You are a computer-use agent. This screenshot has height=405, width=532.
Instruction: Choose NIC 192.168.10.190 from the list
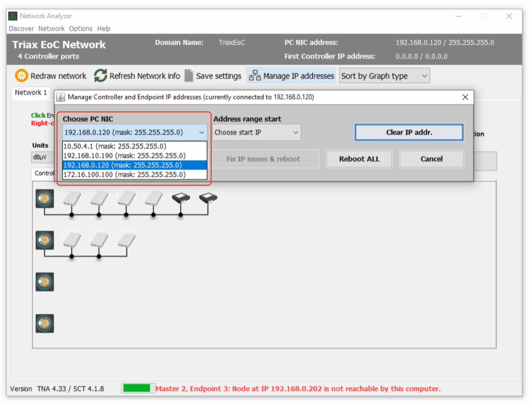pos(135,156)
